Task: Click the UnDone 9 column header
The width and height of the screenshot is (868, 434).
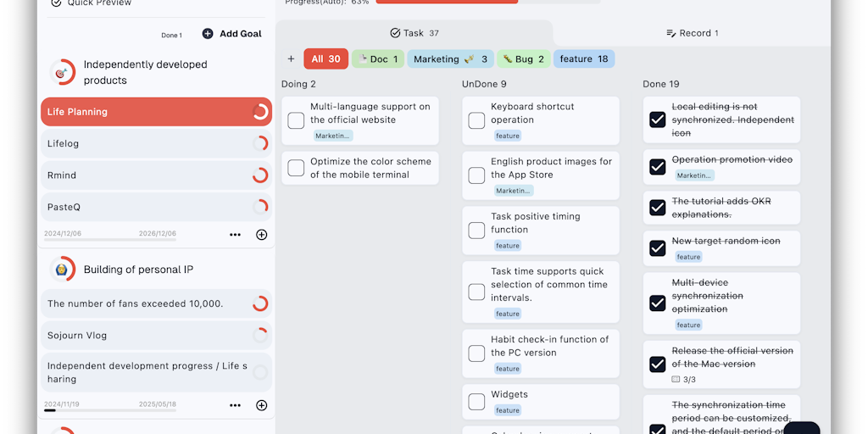Action: coord(484,84)
